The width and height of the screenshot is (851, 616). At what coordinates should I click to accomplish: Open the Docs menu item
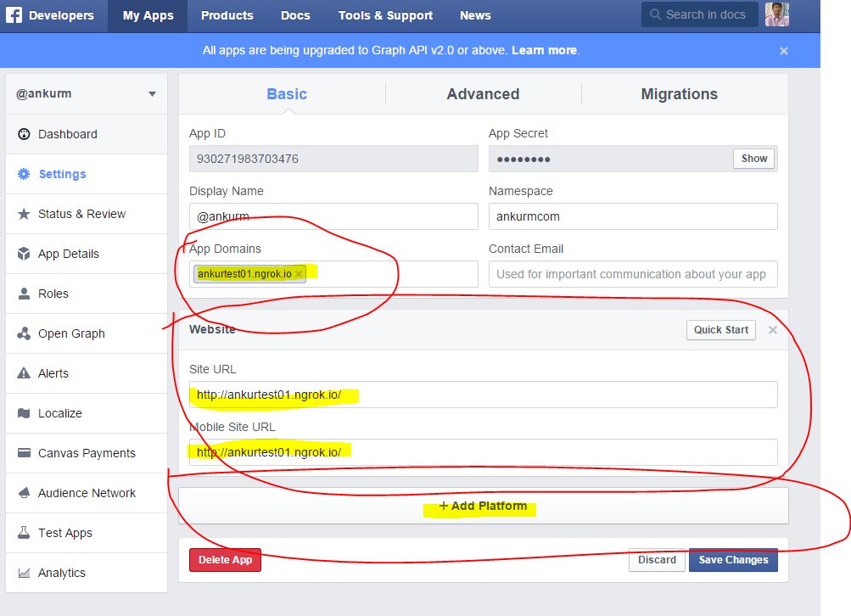[295, 14]
